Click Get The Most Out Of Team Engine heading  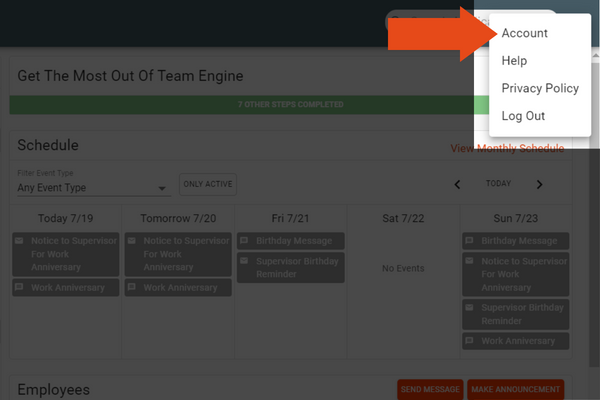(130, 76)
